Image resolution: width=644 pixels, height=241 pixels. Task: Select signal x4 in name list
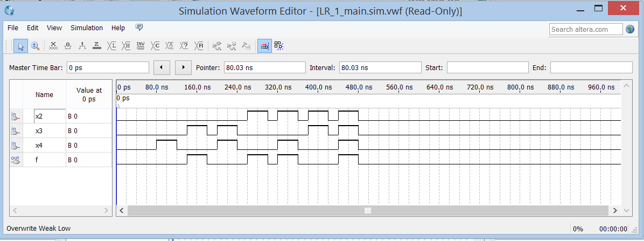coord(39,145)
